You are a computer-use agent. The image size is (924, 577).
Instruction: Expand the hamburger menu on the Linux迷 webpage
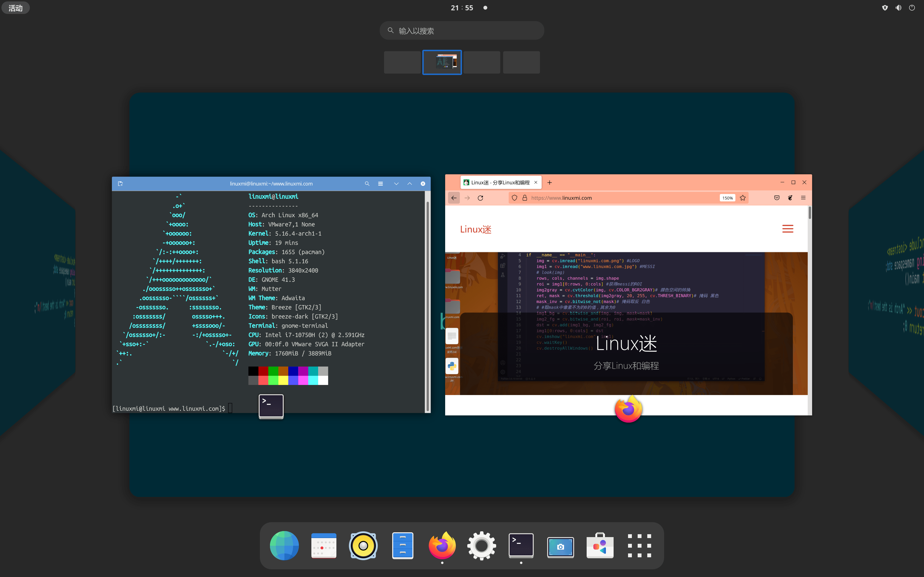[788, 229]
